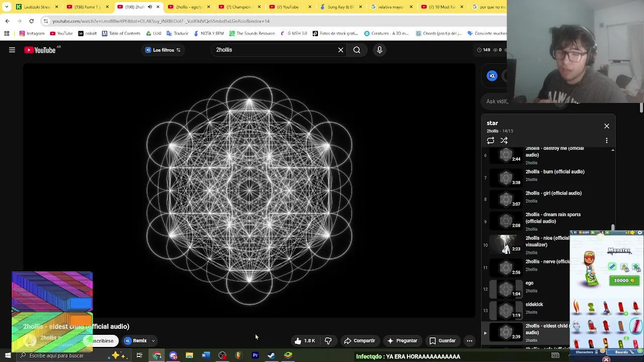Open FL Studio from taskbar

click(238, 356)
